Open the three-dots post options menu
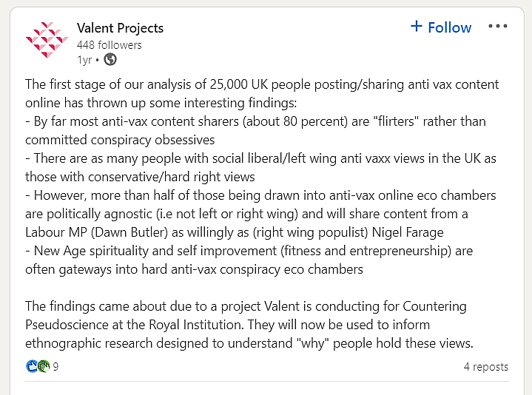Screen dimensions: 532x395 (x=498, y=27)
